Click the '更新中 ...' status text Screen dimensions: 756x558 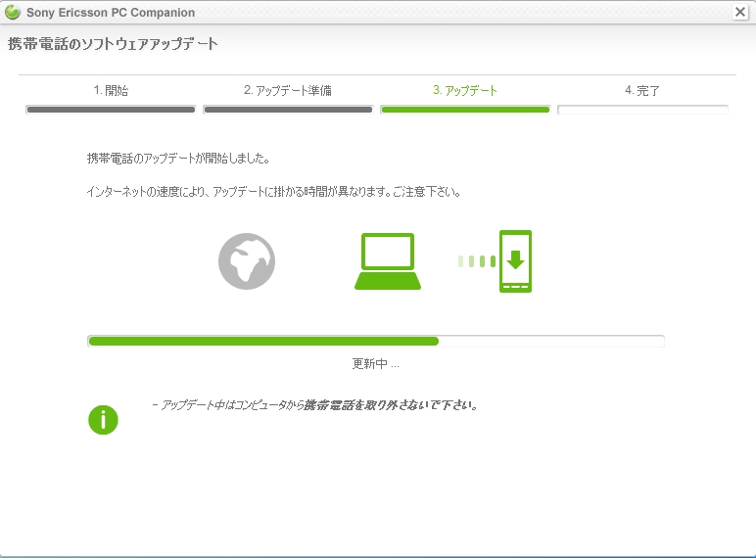coord(376,364)
